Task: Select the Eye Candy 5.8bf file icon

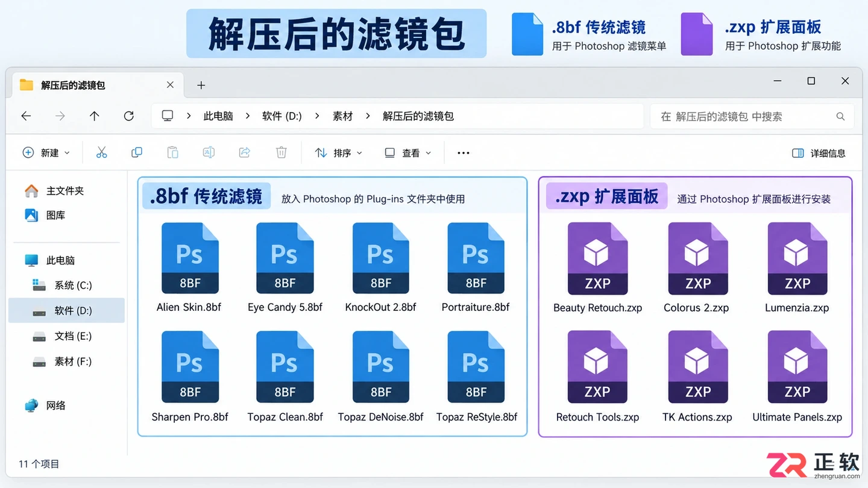Action: 285,258
